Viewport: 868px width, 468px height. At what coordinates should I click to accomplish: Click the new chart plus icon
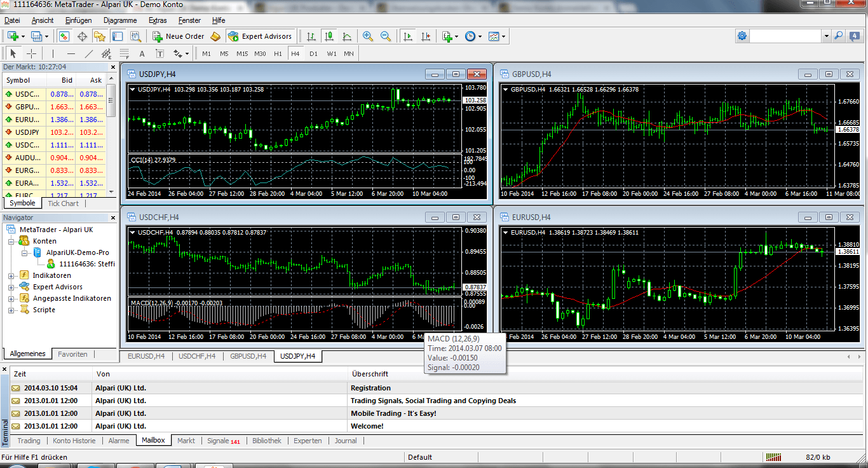pos(13,36)
